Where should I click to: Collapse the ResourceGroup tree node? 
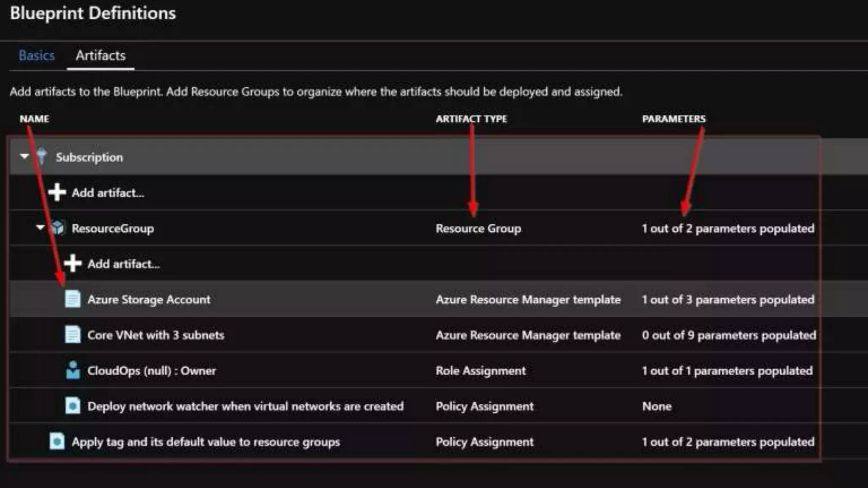click(x=40, y=227)
